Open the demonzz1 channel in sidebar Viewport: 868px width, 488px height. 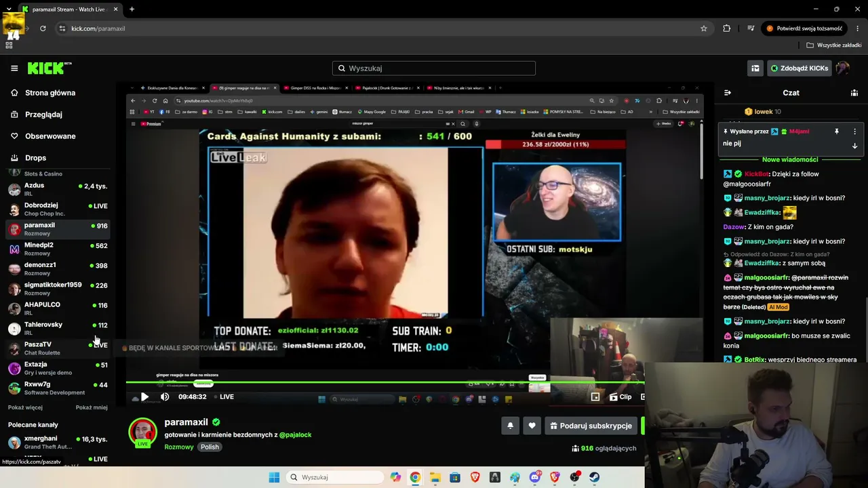click(58, 268)
